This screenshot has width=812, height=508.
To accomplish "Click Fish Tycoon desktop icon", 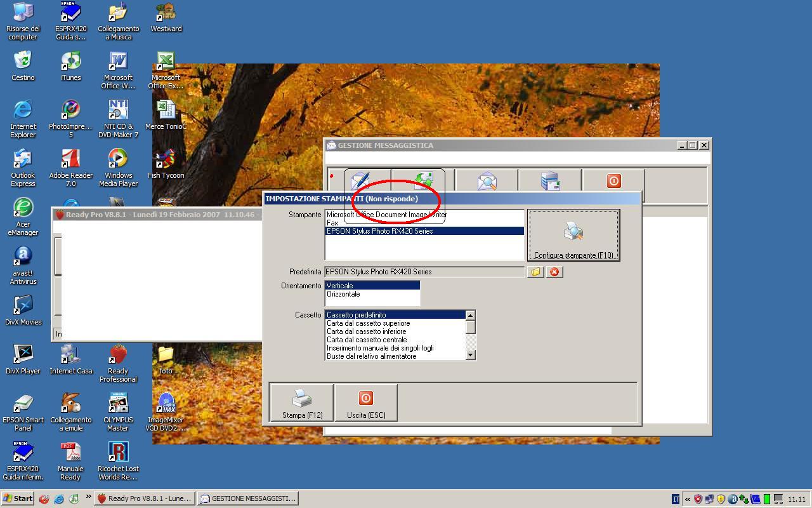I will 166,164.
